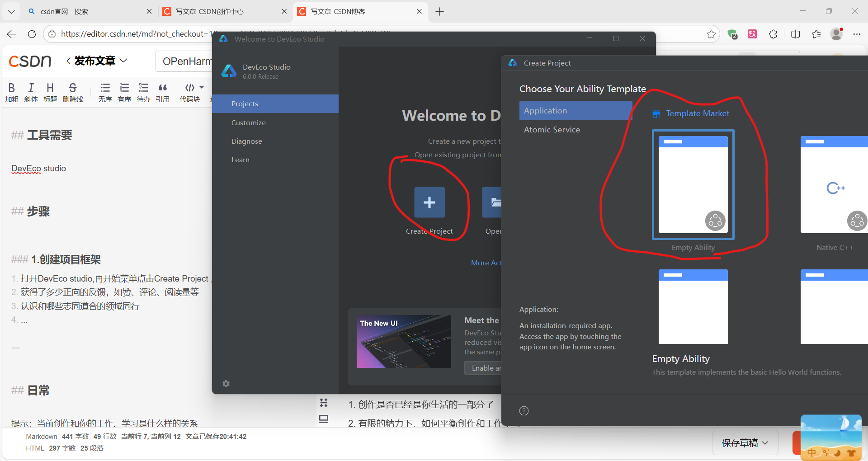
Task: Open the browser tab list chevron
Action: [11, 11]
